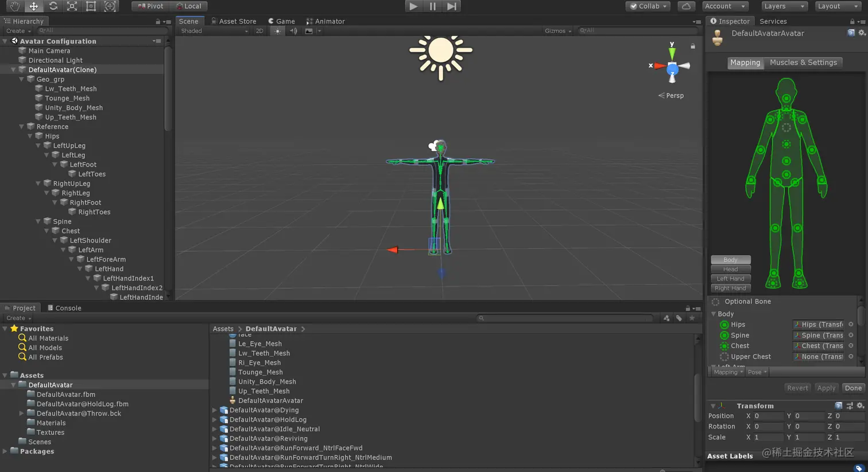The width and height of the screenshot is (868, 472).
Task: Switch to Muscles & Settings tab
Action: point(803,63)
